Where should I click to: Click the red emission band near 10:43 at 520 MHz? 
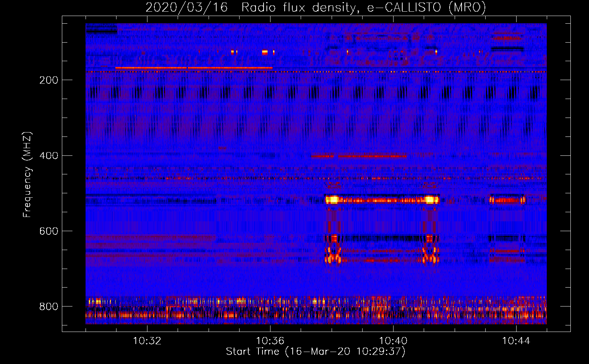507,200
